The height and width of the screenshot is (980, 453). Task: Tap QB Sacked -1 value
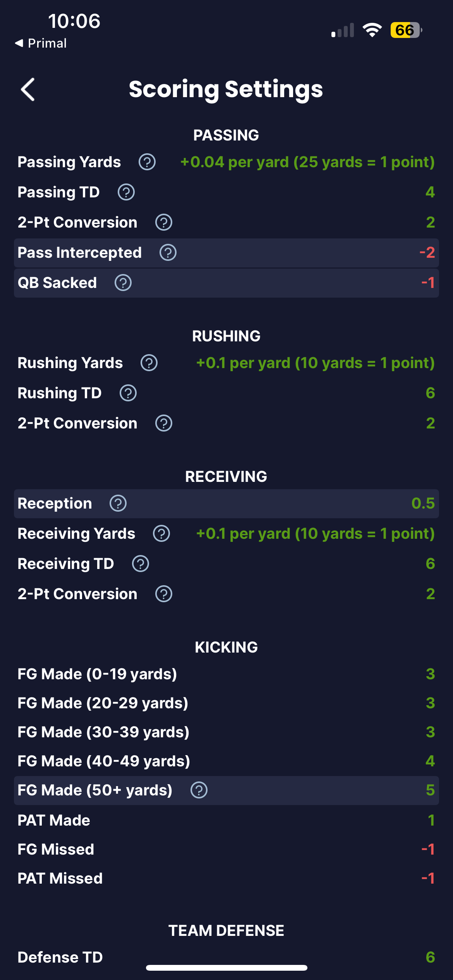click(428, 283)
